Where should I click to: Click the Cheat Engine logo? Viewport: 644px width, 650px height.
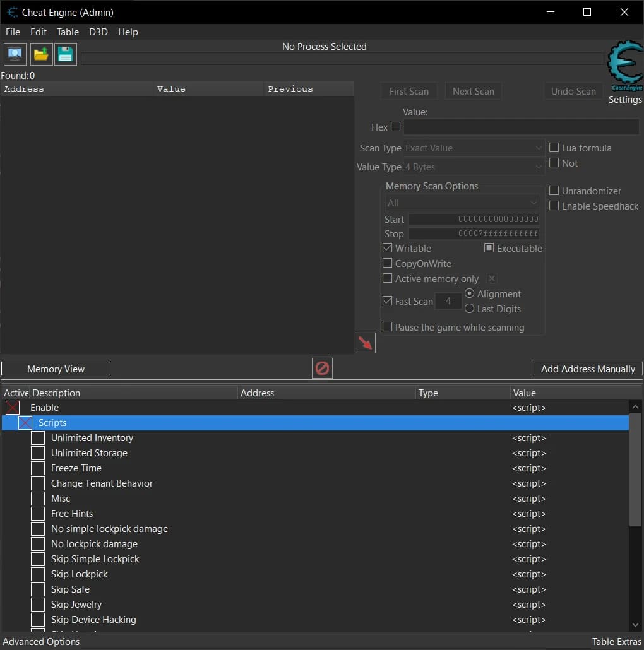(x=625, y=65)
